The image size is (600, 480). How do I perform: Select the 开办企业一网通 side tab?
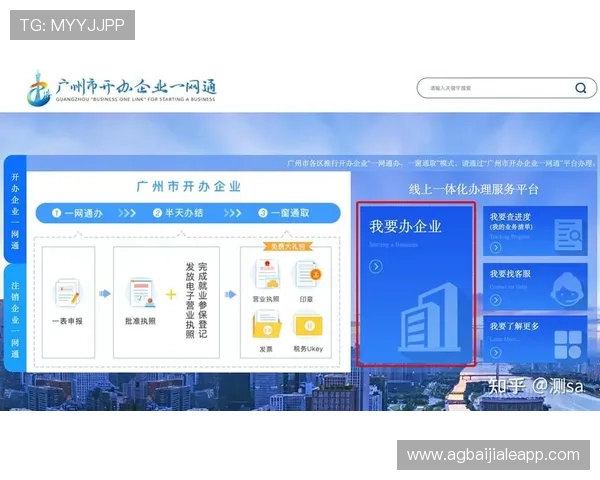click(15, 209)
